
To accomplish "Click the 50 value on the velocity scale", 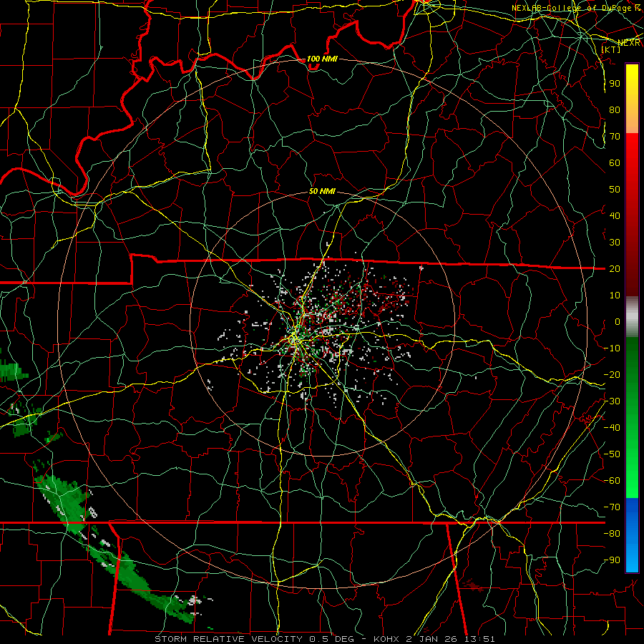I will [x=615, y=190].
